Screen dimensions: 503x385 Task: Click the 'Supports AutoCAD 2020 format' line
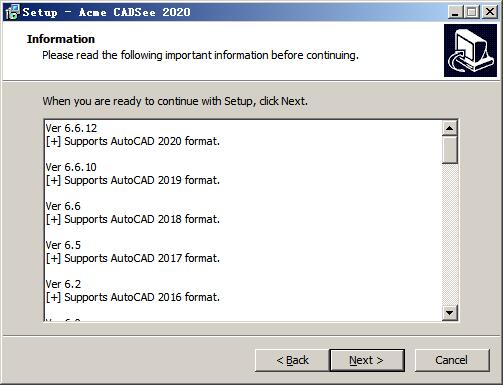133,141
